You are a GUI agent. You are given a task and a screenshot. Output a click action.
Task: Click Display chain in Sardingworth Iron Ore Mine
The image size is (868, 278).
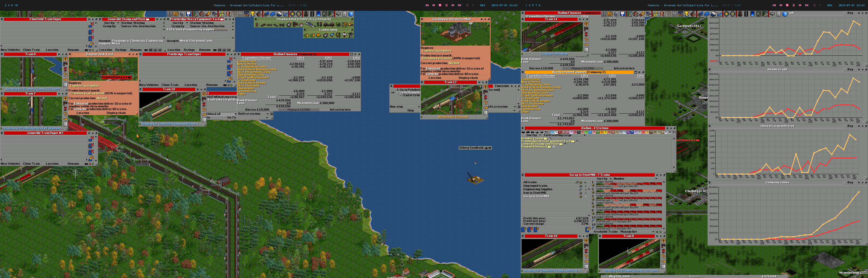[468, 78]
